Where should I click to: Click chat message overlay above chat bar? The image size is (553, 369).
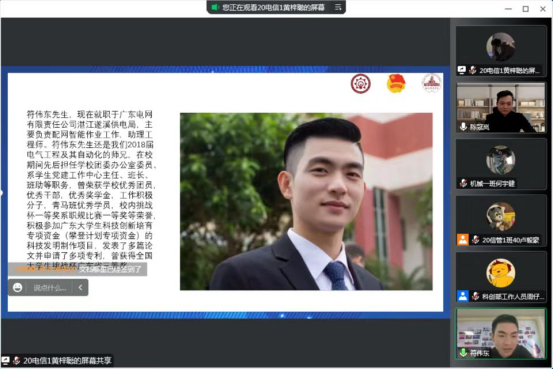tap(78, 270)
